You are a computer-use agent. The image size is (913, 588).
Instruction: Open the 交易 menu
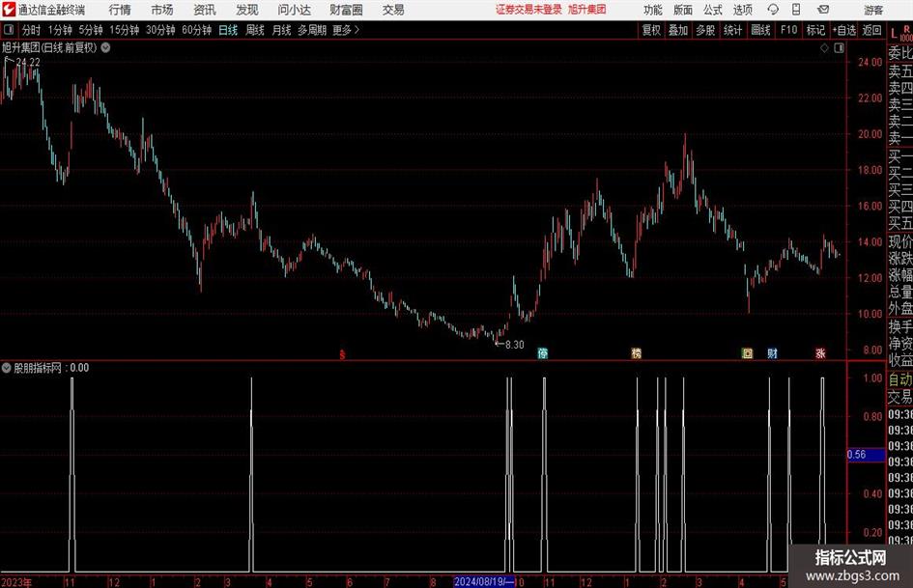(393, 10)
